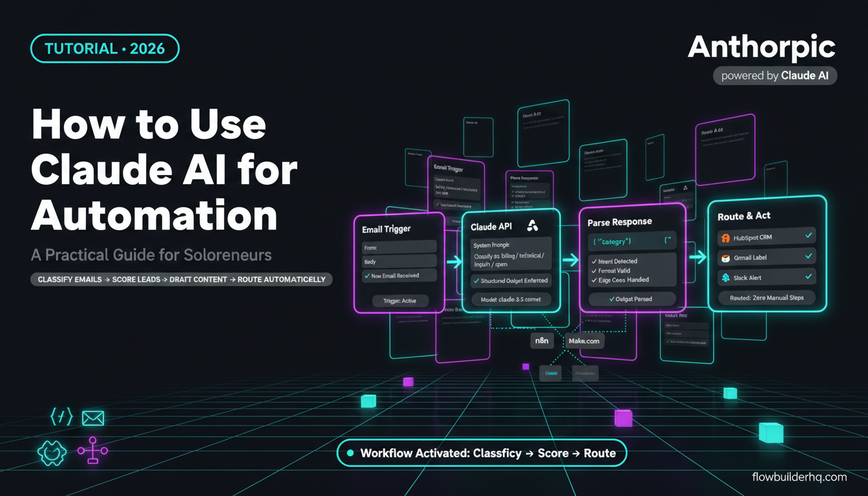Open the flowbuilderhq.com link
This screenshot has width=868, height=496.
point(800,477)
